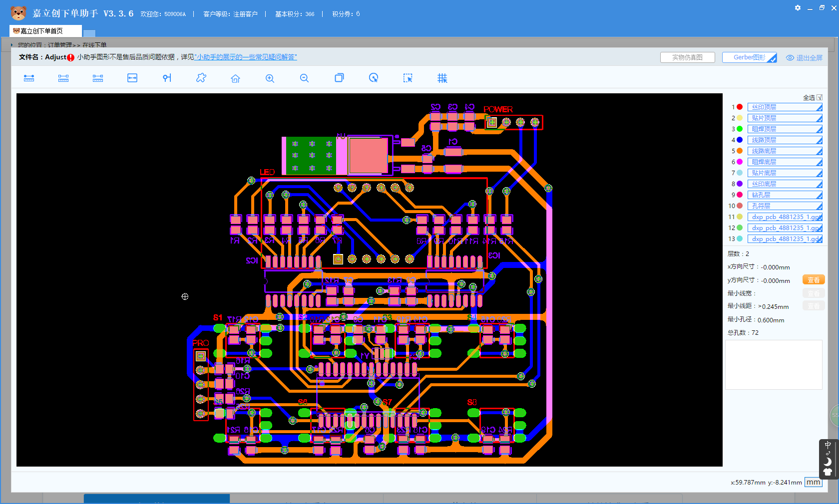Select the third ruler measurement tool

[98, 78]
